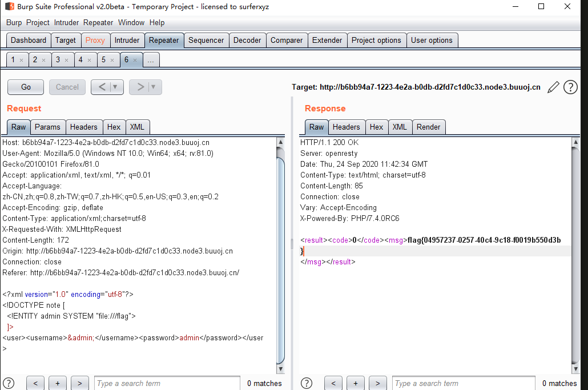Go to next request search match
This screenshot has height=390, width=588.
coord(79,383)
